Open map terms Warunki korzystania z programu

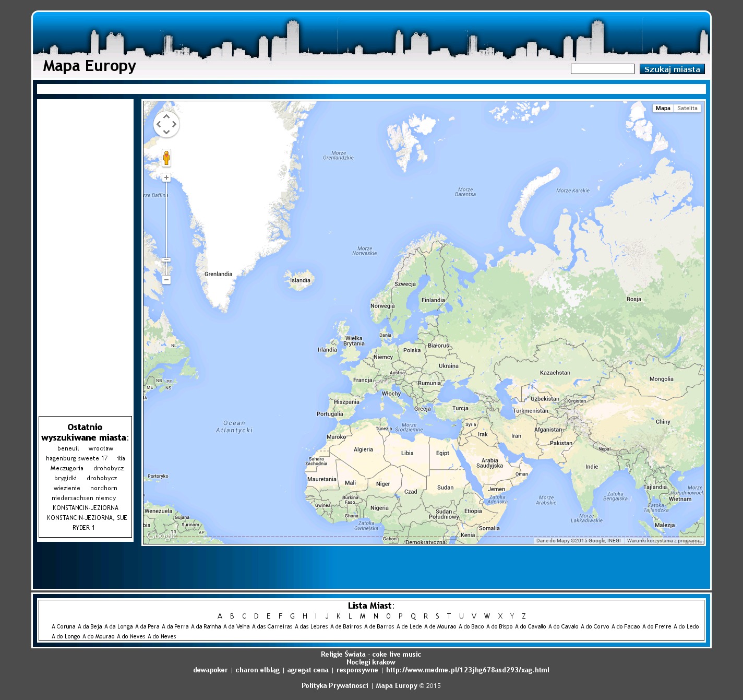664,541
